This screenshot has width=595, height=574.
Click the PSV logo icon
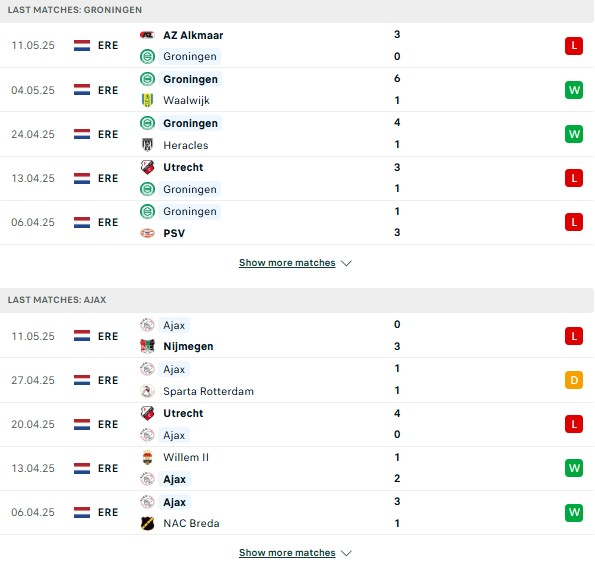(x=147, y=233)
